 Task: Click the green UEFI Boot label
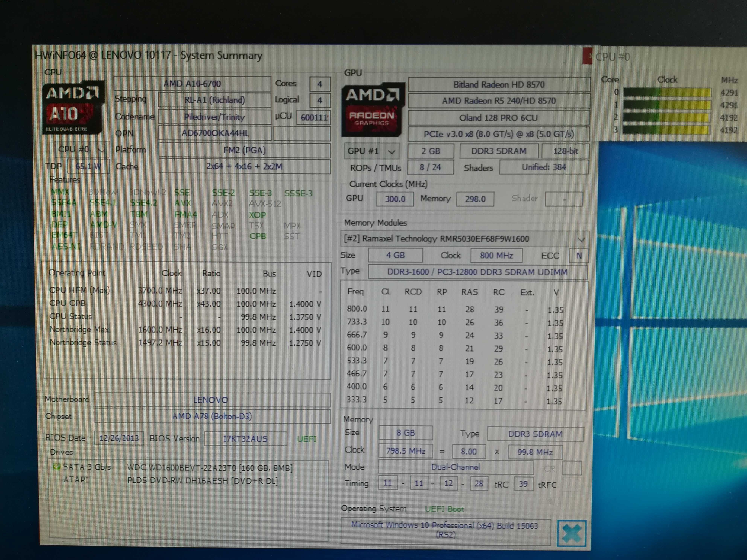(444, 509)
